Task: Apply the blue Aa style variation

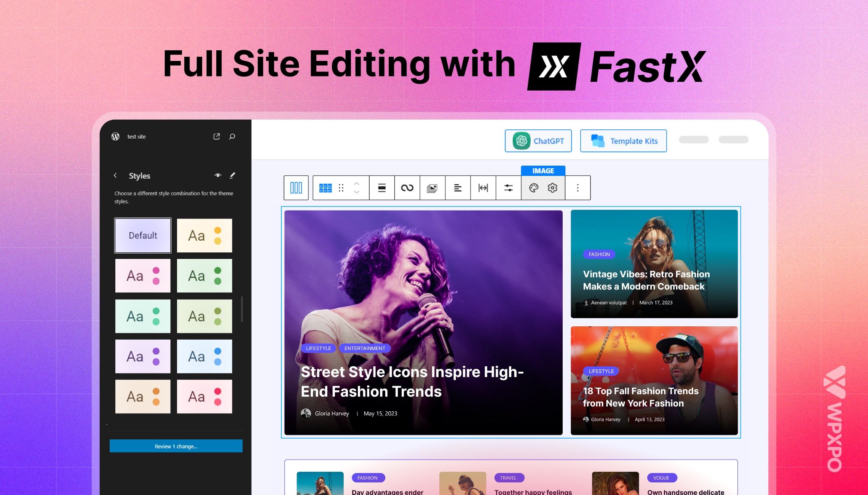Action: click(x=204, y=356)
